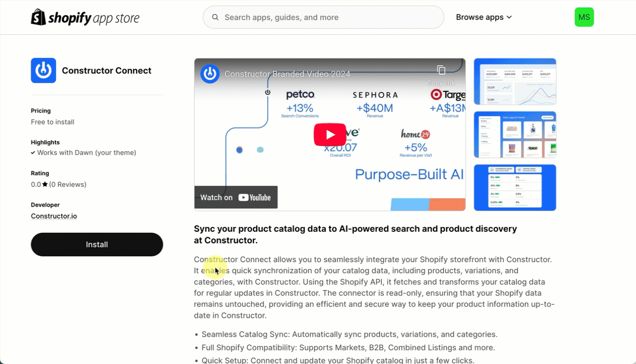Viewport: 636px width, 364px height.
Task: Click the Rating label
Action: pos(40,173)
